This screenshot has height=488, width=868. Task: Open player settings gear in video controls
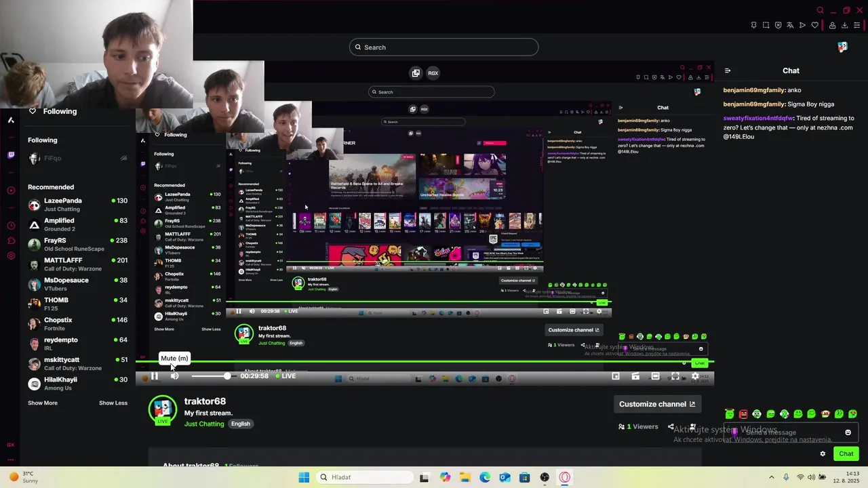coord(694,376)
